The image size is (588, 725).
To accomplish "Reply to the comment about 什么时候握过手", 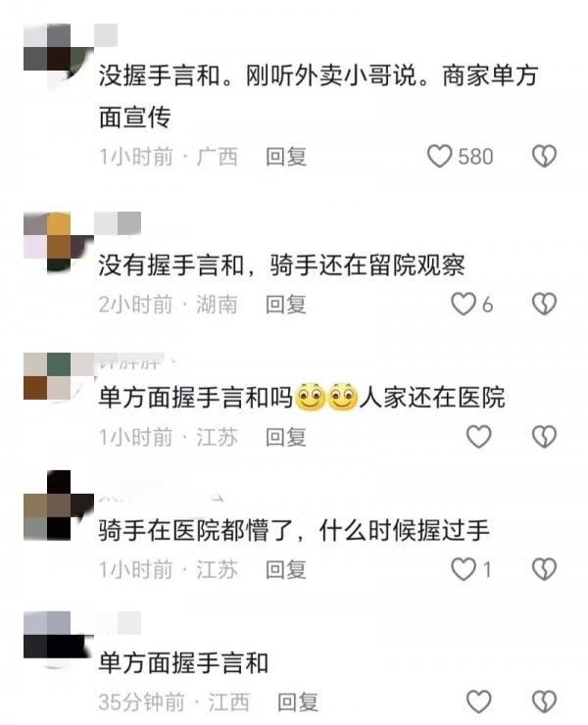I will tap(286, 569).
